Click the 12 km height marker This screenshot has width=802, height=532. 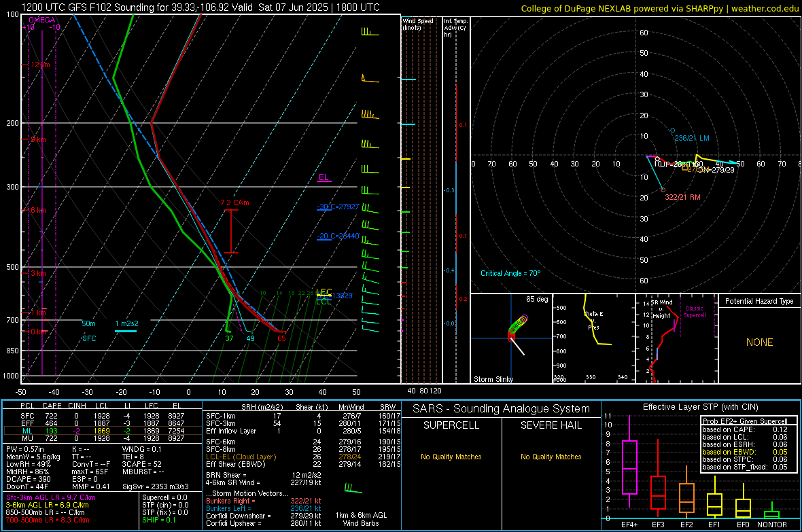tap(40, 65)
